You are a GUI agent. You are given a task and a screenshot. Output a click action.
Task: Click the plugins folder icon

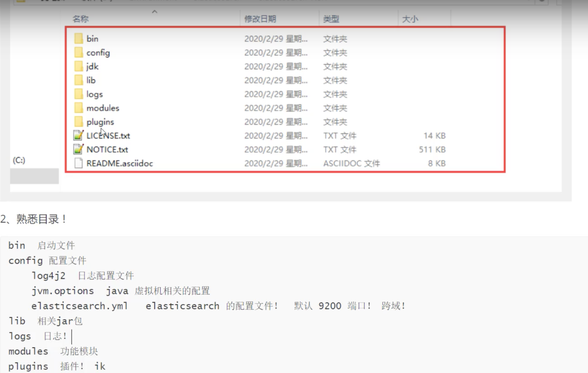pyautogui.click(x=78, y=122)
